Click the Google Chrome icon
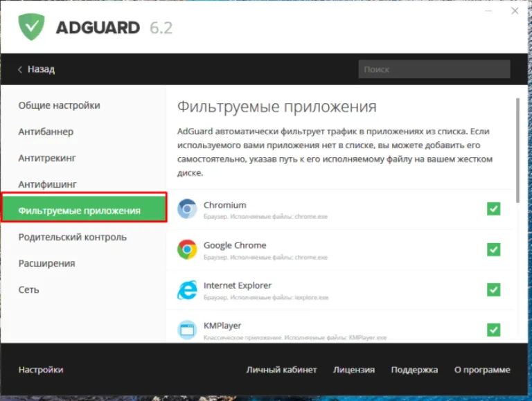532x401 pixels. [187, 249]
